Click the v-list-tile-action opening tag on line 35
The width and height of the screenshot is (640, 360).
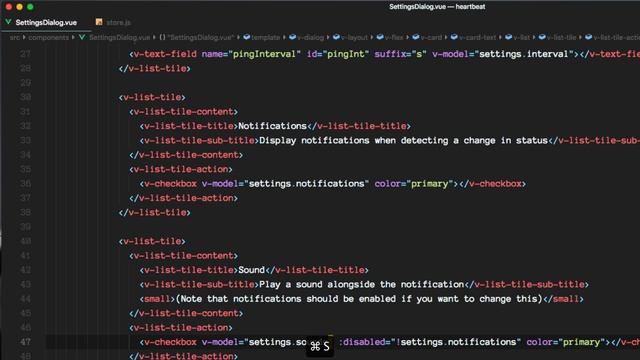(x=181, y=169)
